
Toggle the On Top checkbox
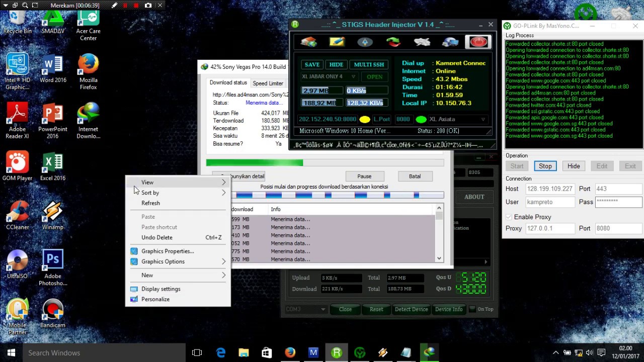point(471,309)
